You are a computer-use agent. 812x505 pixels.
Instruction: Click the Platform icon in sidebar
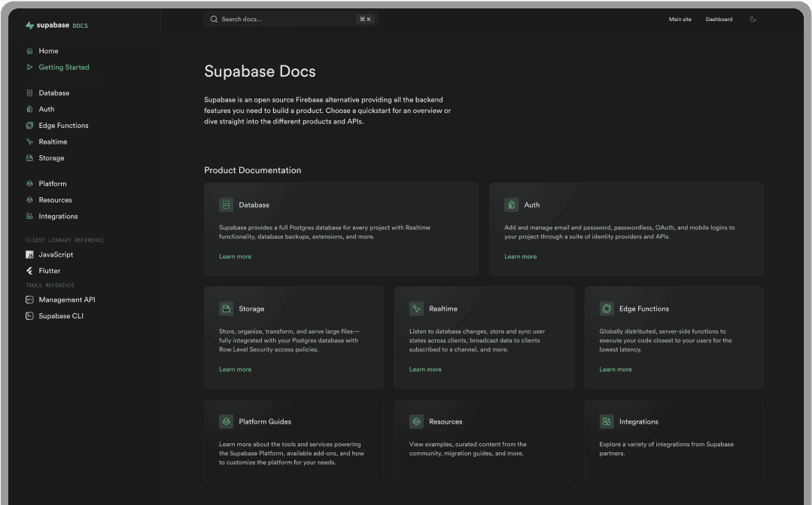tap(29, 184)
